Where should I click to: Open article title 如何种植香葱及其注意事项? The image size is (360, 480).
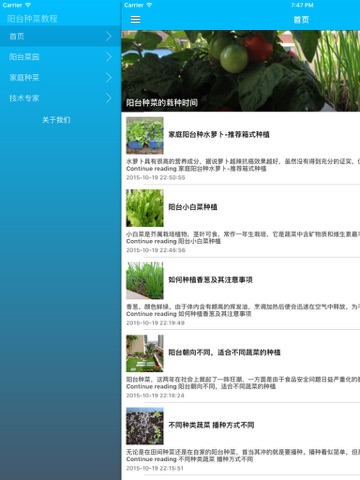click(x=210, y=280)
